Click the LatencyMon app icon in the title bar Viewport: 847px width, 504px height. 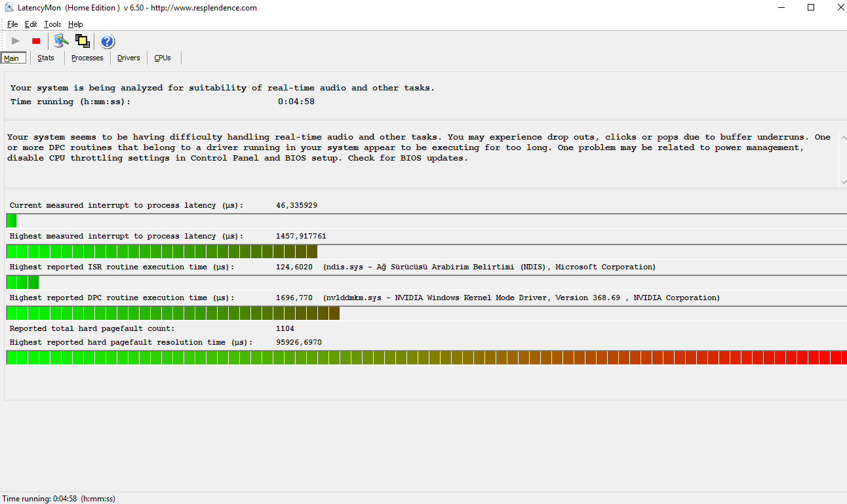click(9, 8)
